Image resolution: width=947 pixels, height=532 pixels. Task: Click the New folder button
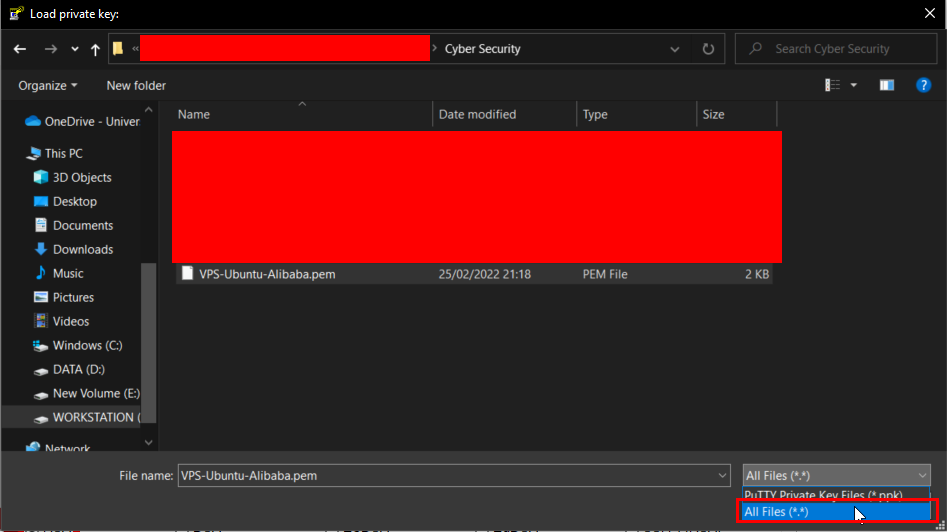click(136, 86)
